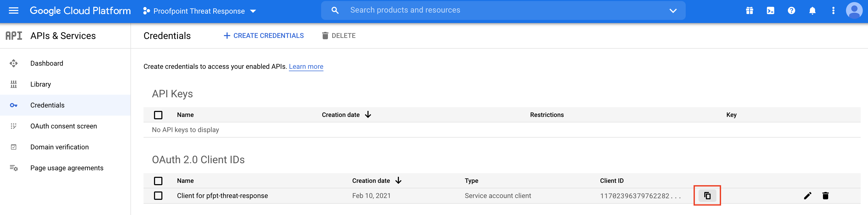Open the Help question mark icon
The height and width of the screenshot is (215, 868).
(x=792, y=11)
